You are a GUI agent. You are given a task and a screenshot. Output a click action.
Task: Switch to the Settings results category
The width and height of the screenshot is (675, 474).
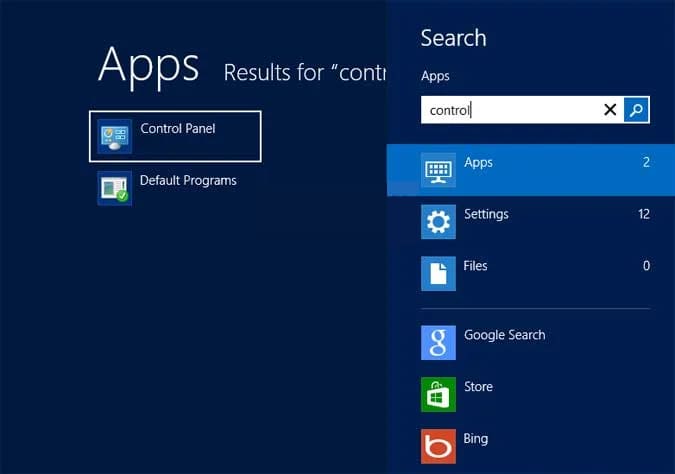click(486, 214)
